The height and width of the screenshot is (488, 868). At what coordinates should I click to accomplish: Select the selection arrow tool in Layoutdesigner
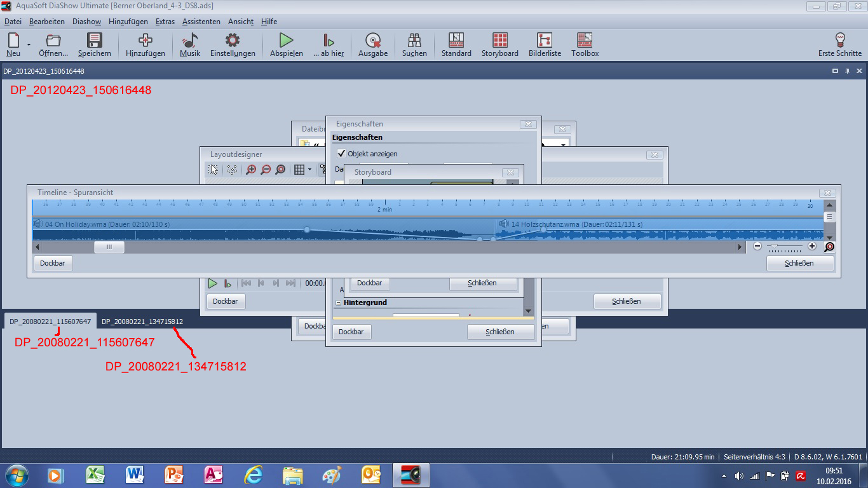(214, 170)
